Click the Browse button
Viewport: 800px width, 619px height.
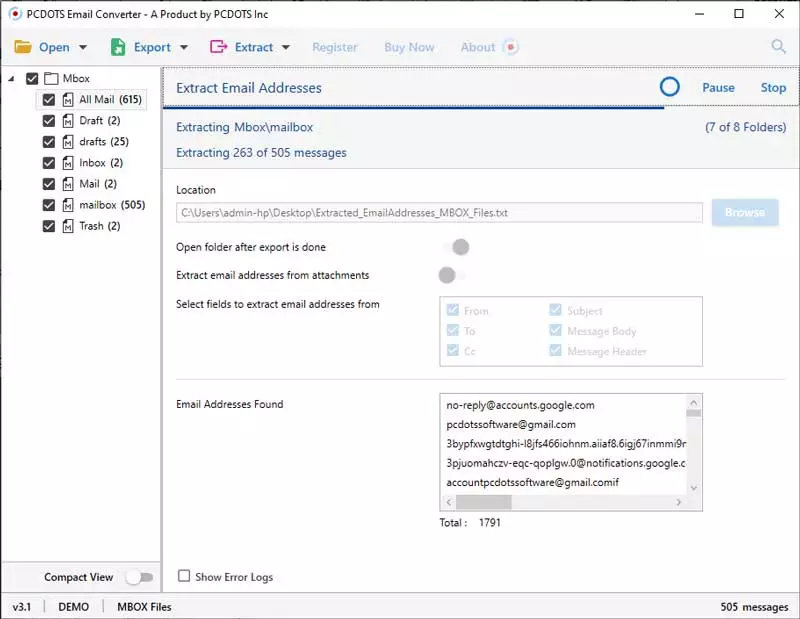(745, 212)
